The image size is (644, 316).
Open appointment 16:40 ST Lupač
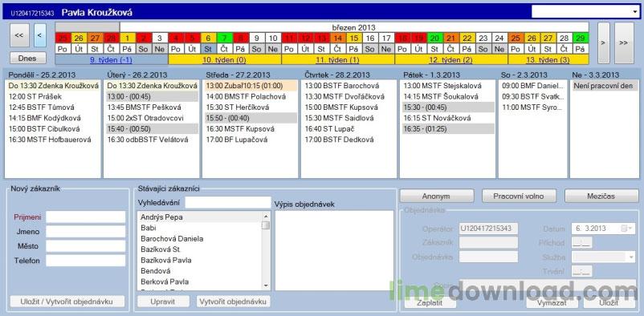click(x=348, y=129)
